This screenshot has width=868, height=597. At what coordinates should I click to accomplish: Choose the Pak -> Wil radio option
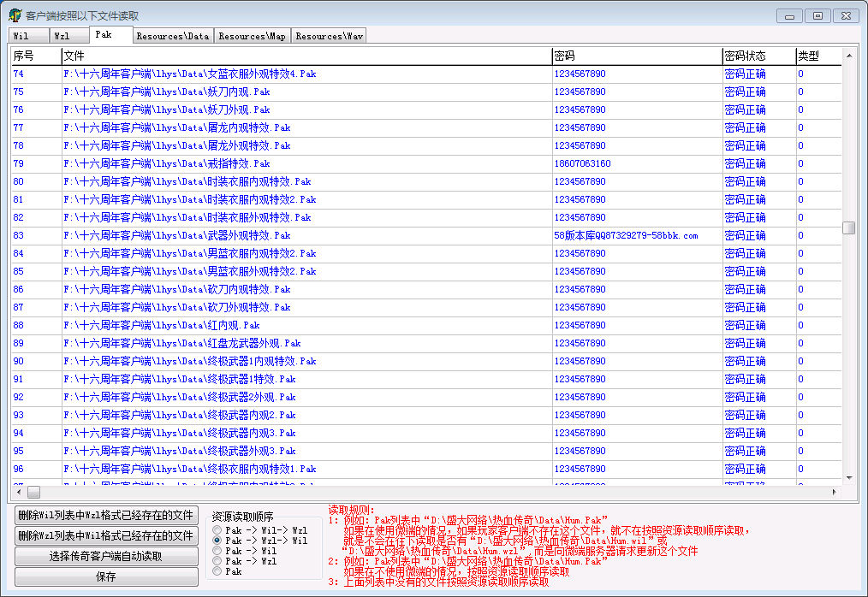click(x=217, y=551)
